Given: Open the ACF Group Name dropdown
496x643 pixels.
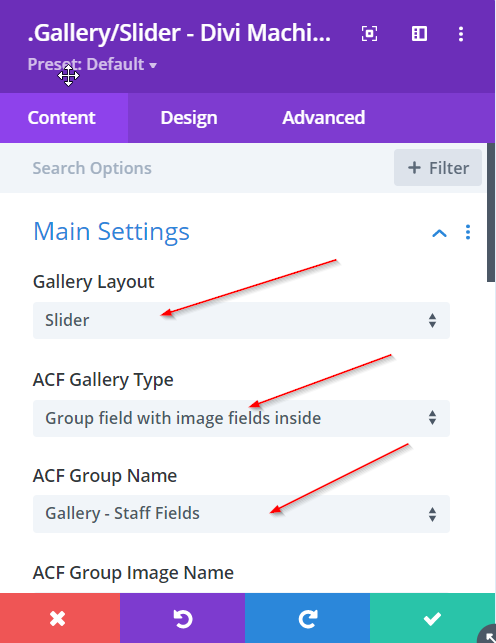Looking at the screenshot, I should pos(241,514).
